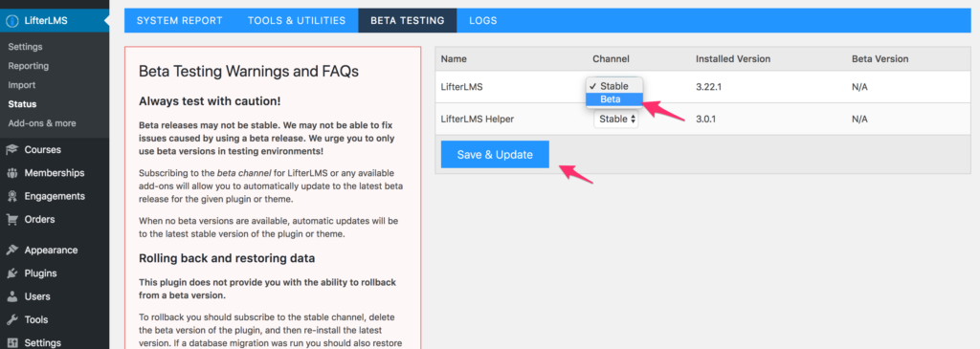980x349 pixels.
Task: Click the Settings sliders icon at bottom
Action: (11, 342)
